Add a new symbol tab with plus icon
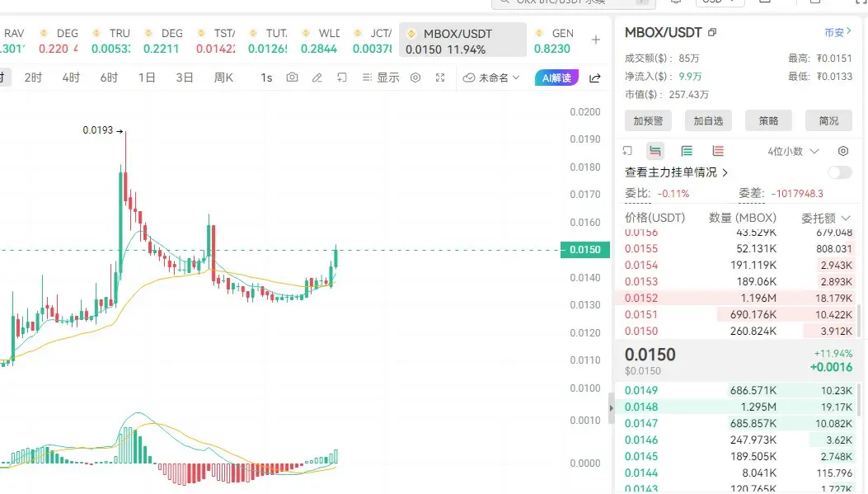The width and height of the screenshot is (868, 494). point(596,40)
